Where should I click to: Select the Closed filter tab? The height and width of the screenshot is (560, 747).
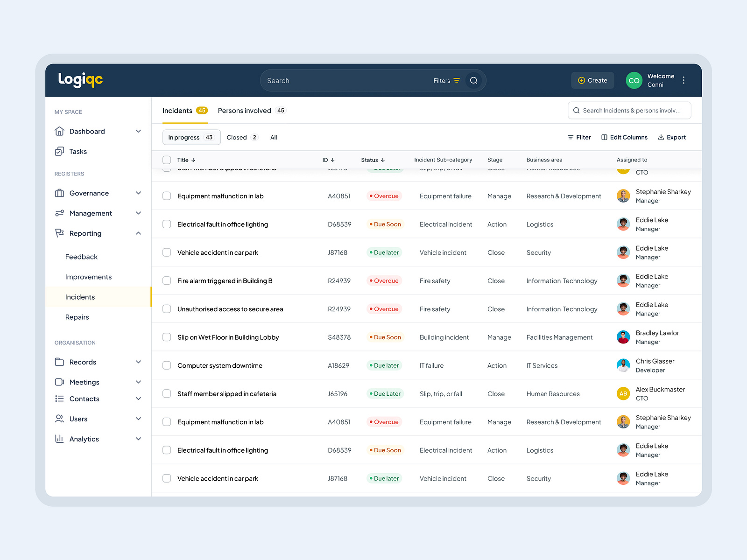[x=242, y=137]
